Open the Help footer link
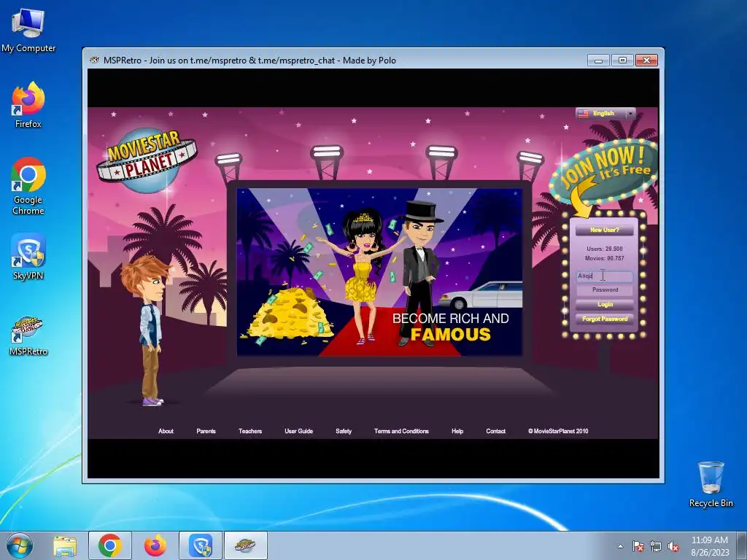This screenshot has height=560, width=747. click(x=457, y=432)
